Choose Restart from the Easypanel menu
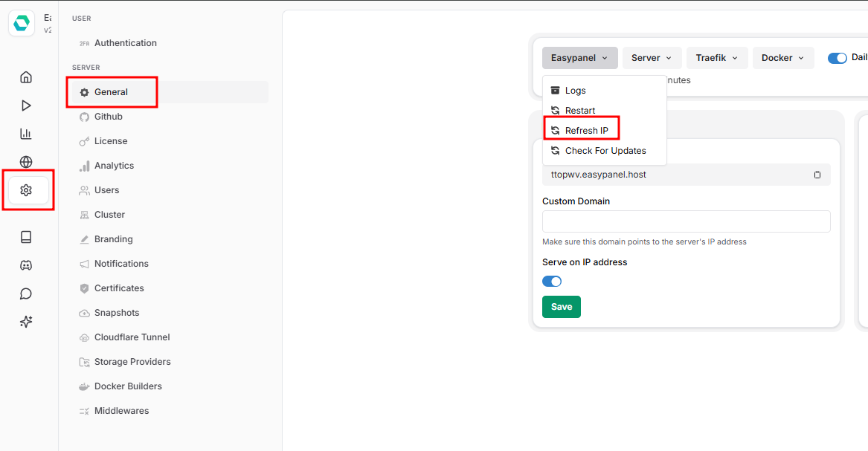Viewport: 868px width, 451px height. tap(605, 110)
